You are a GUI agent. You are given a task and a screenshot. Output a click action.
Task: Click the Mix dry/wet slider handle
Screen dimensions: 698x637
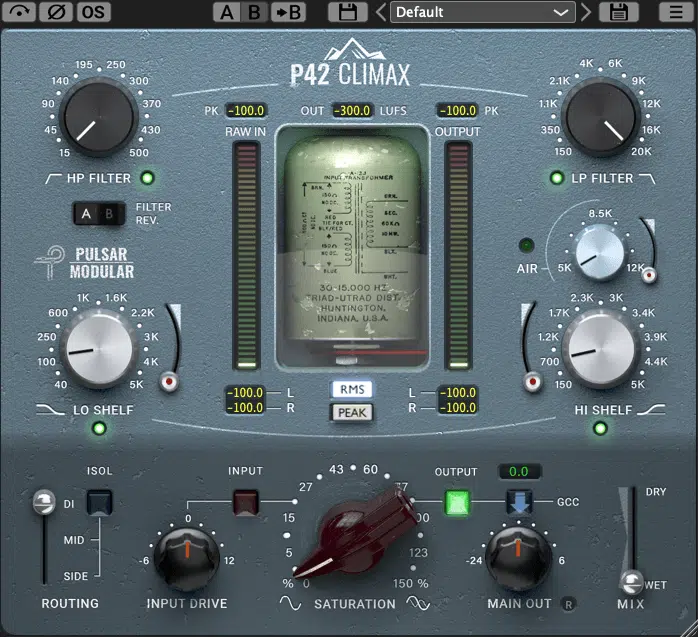[629, 583]
